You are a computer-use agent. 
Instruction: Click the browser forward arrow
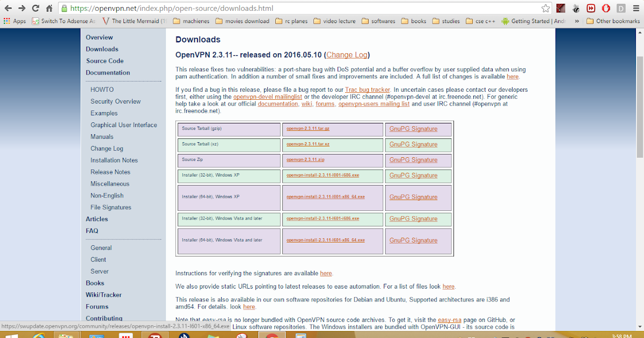(22, 9)
